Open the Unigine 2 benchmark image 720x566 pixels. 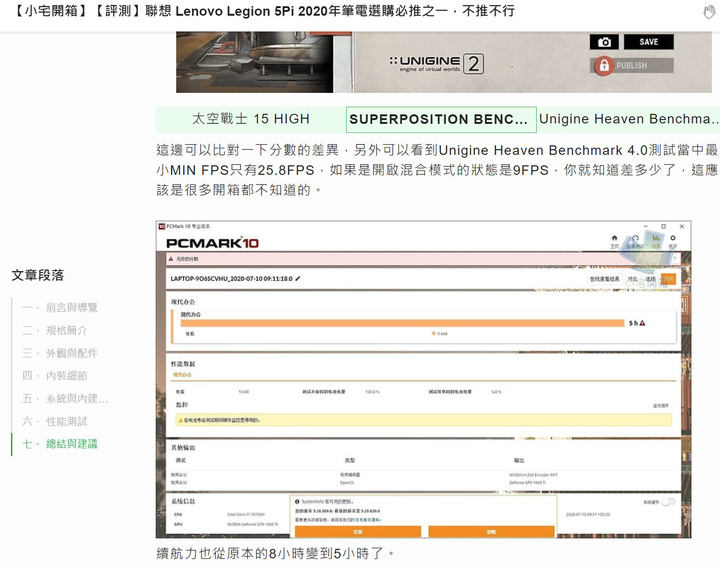pyautogui.click(x=444, y=62)
